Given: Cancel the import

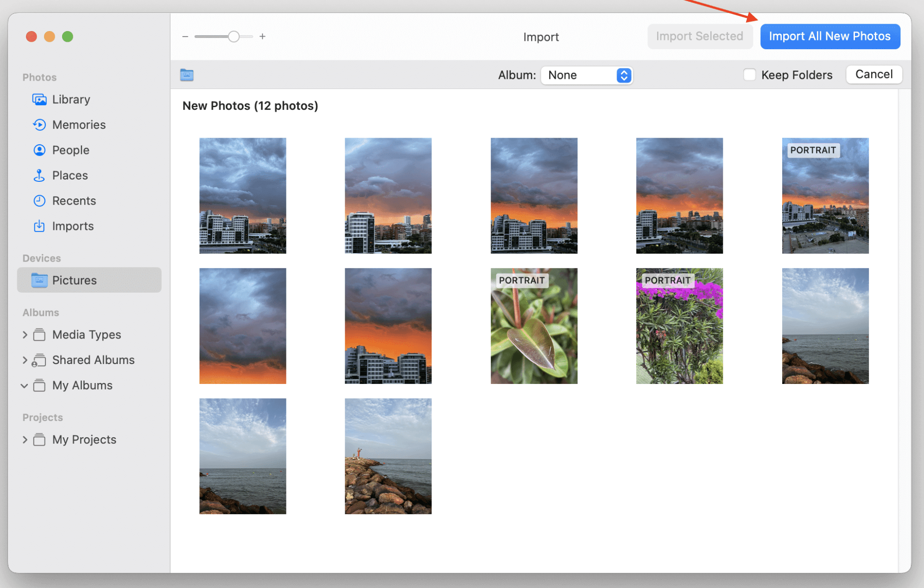Looking at the screenshot, I should coord(873,74).
